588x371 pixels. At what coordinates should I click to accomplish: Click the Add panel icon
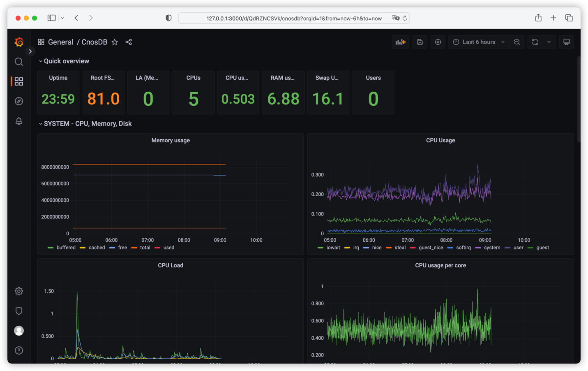click(400, 42)
